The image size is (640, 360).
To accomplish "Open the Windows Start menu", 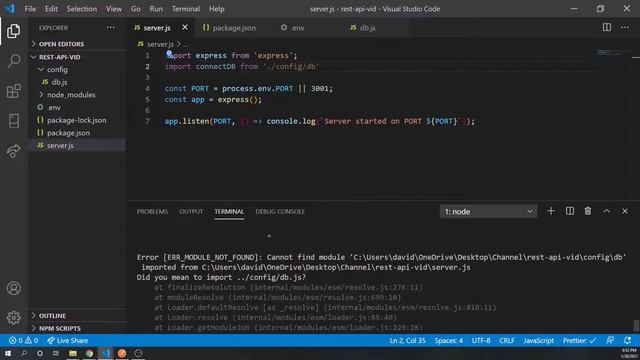I will [8, 353].
